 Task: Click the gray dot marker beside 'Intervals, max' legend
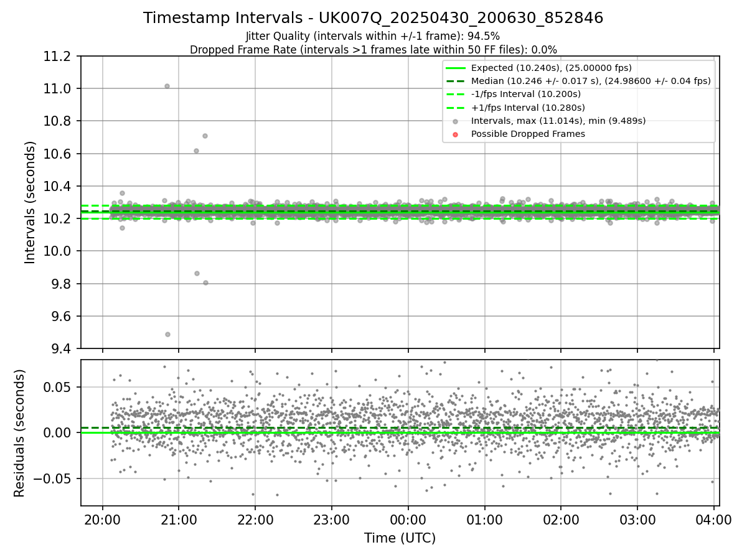(455, 121)
